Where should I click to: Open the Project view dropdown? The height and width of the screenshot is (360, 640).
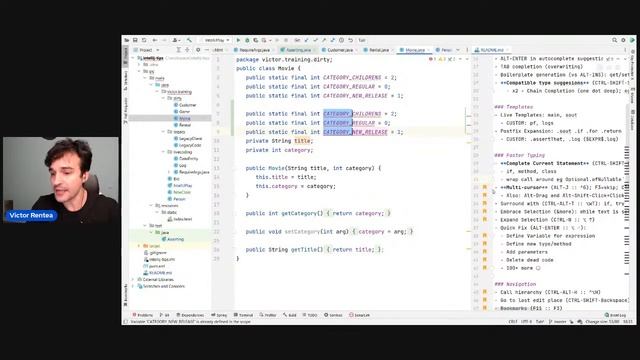pyautogui.click(x=147, y=50)
